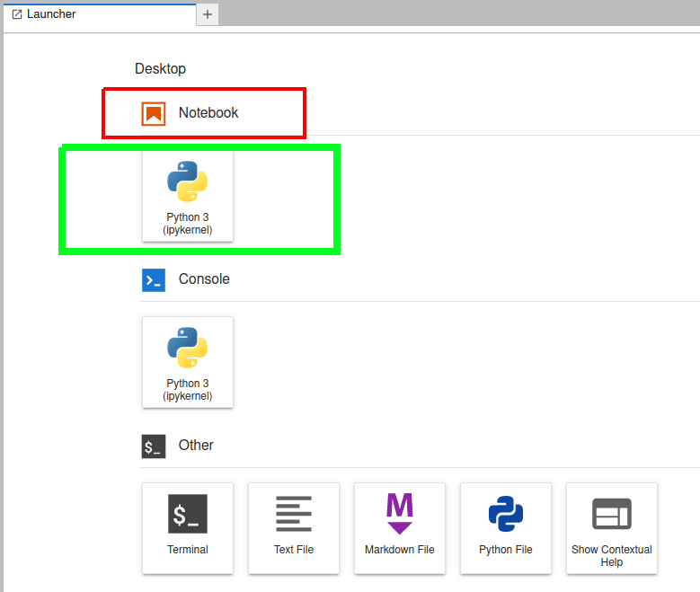Click the Markdown File label text

click(400, 550)
